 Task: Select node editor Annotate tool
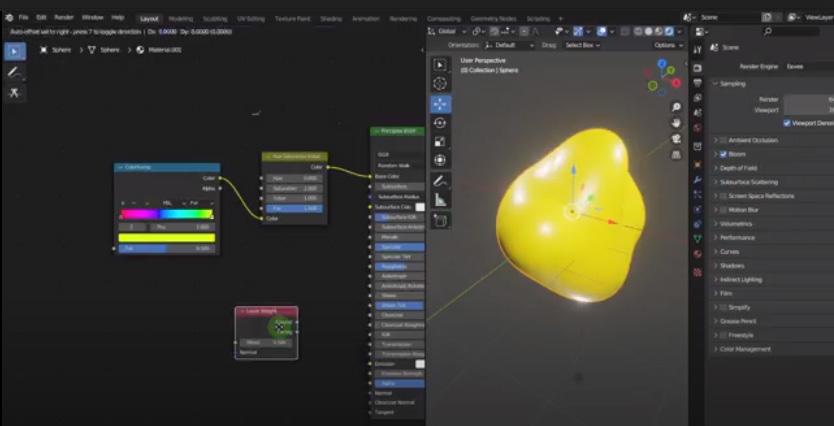14,72
